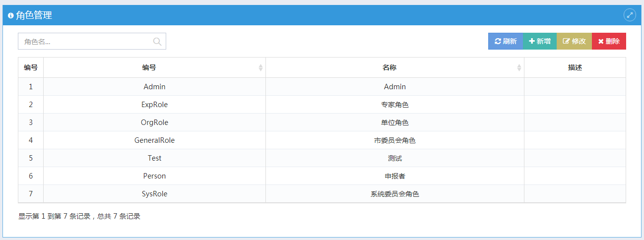644x240 pixels.
Task: Click the 删除 delete button
Action: coord(609,41)
